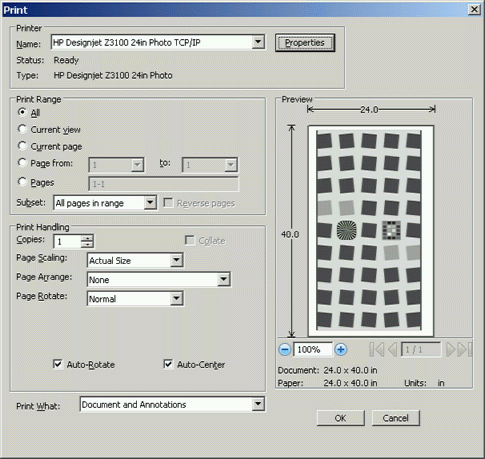The width and height of the screenshot is (485, 459).
Task: Click the Properties button
Action: tap(305, 43)
